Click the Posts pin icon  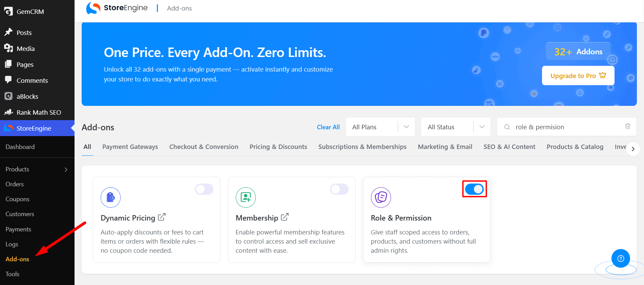tap(8, 32)
